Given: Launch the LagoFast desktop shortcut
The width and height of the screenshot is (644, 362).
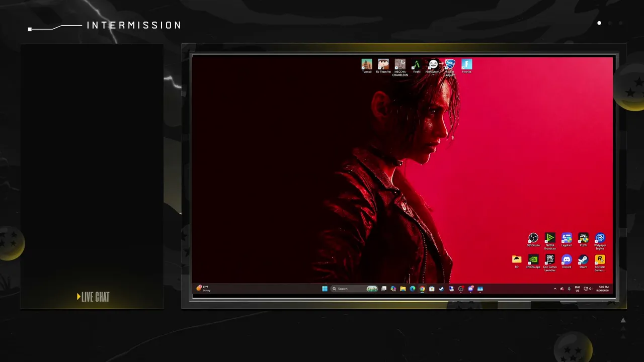Looking at the screenshot, I should (x=567, y=240).
